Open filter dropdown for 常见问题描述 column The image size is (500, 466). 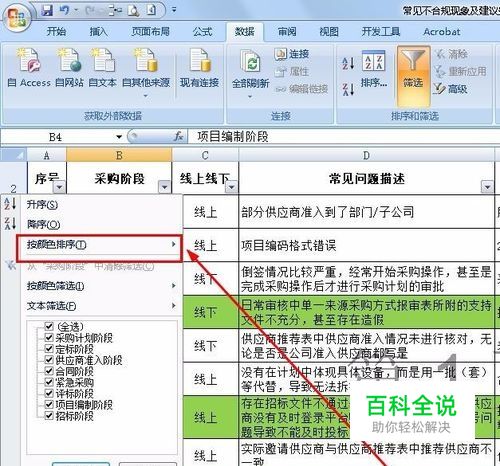tap(487, 187)
